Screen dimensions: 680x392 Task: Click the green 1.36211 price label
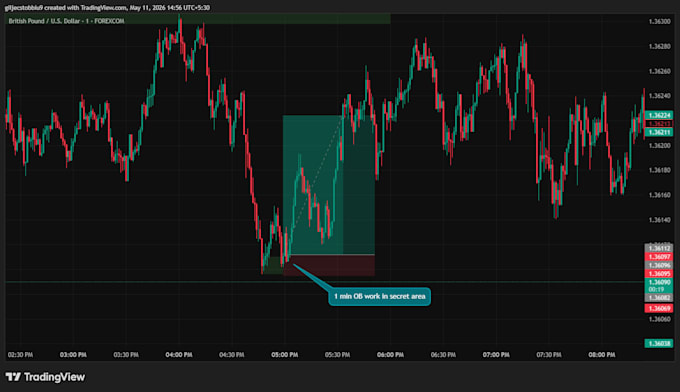(659, 132)
